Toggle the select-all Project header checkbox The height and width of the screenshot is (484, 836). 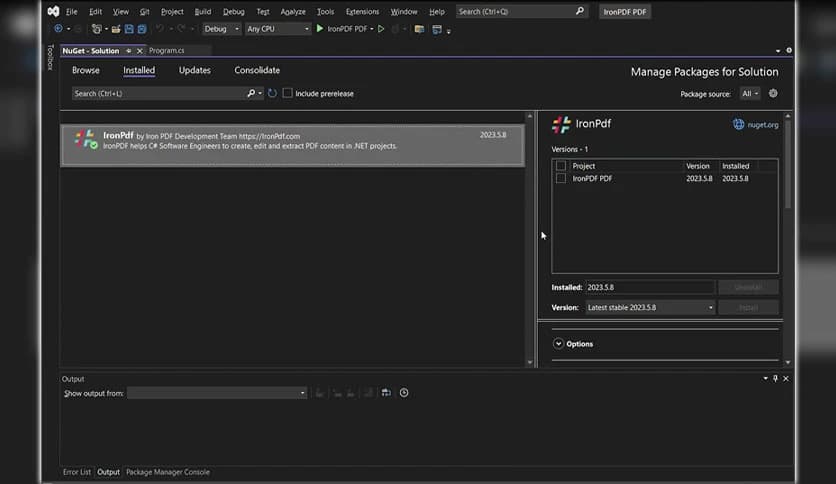pyautogui.click(x=561, y=166)
